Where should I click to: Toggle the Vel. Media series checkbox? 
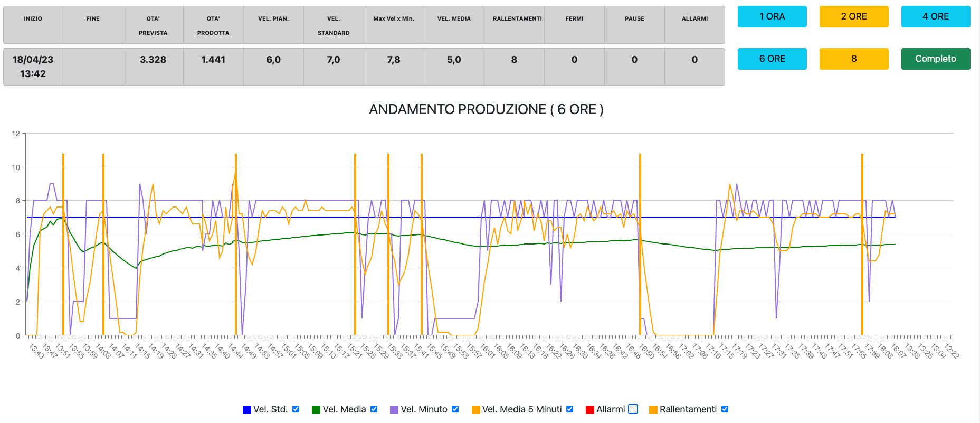(x=374, y=409)
